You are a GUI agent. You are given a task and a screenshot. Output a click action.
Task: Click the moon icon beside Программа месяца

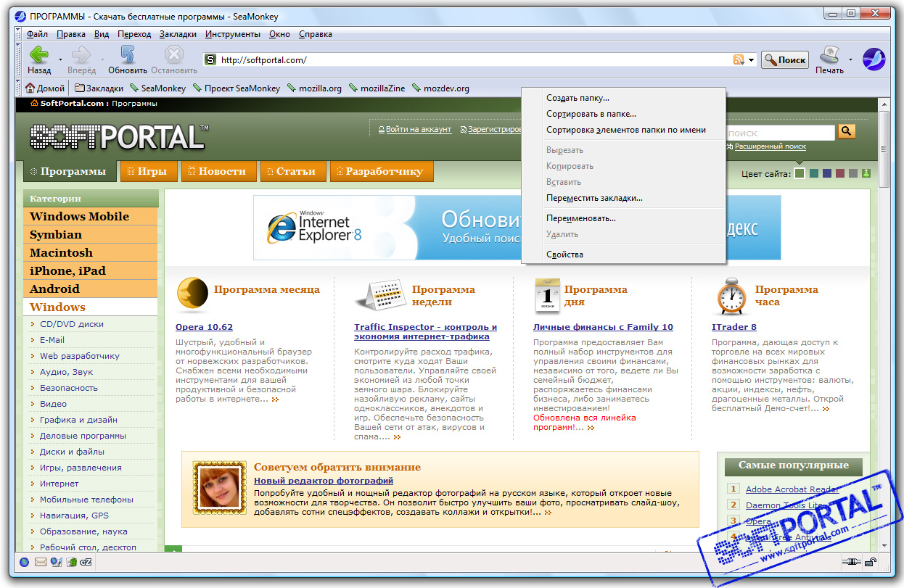coord(192,294)
